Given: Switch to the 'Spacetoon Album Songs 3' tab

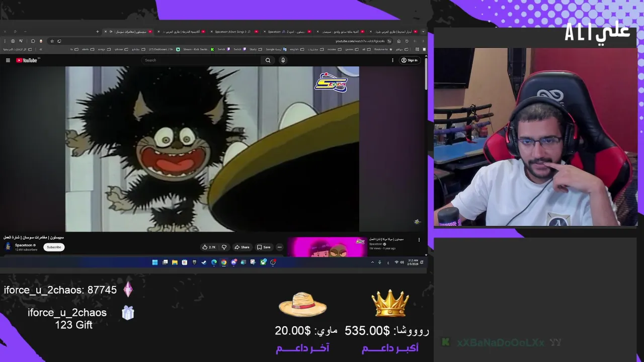Looking at the screenshot, I should click(235, 32).
